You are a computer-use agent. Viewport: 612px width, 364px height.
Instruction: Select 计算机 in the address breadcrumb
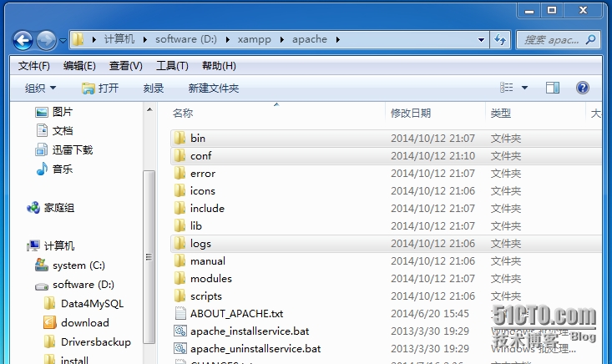[x=119, y=39]
